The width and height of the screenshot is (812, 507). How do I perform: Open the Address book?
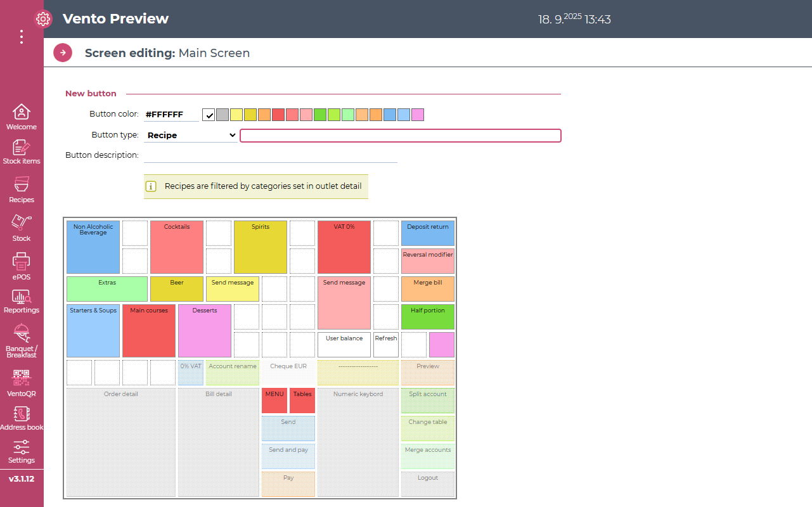(x=22, y=418)
